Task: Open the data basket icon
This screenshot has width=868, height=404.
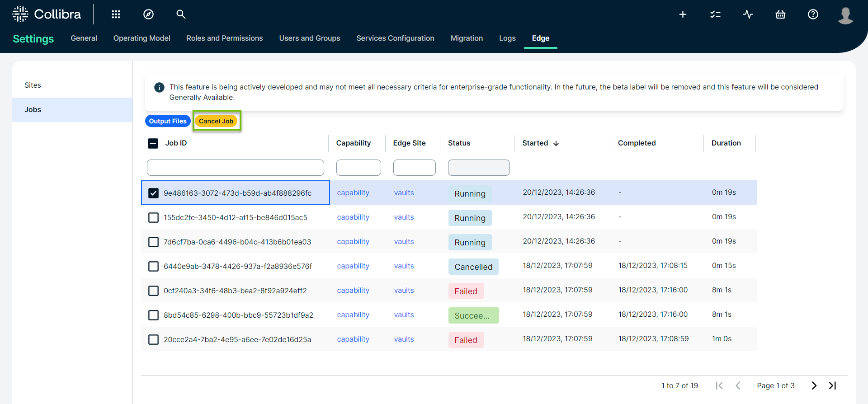Action: pyautogui.click(x=780, y=14)
